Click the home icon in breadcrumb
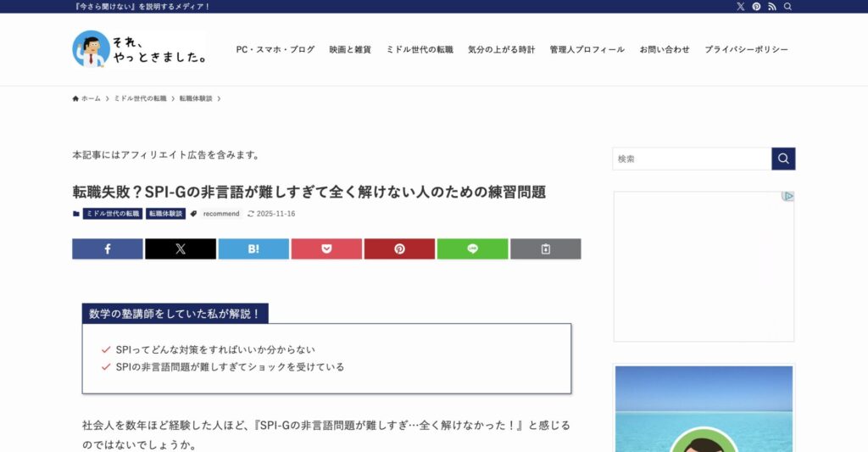868x452 pixels. click(x=75, y=98)
